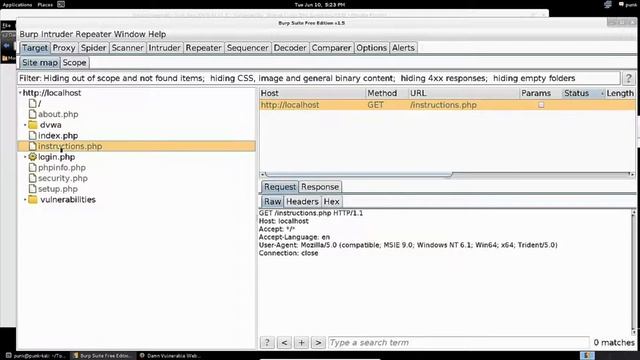Open the Repeater menu in the menu bar
This screenshot has height=360, width=640.
(93, 34)
